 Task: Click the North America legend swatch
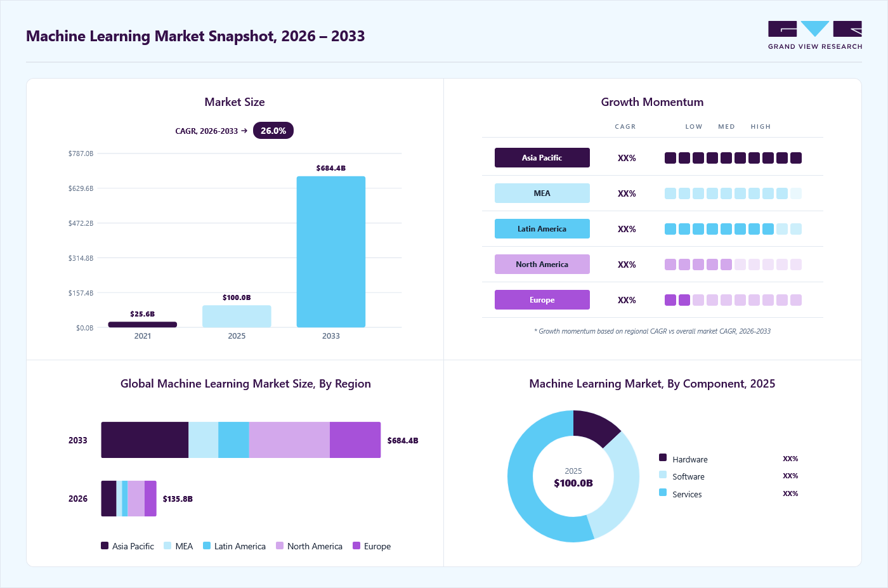coord(280,546)
